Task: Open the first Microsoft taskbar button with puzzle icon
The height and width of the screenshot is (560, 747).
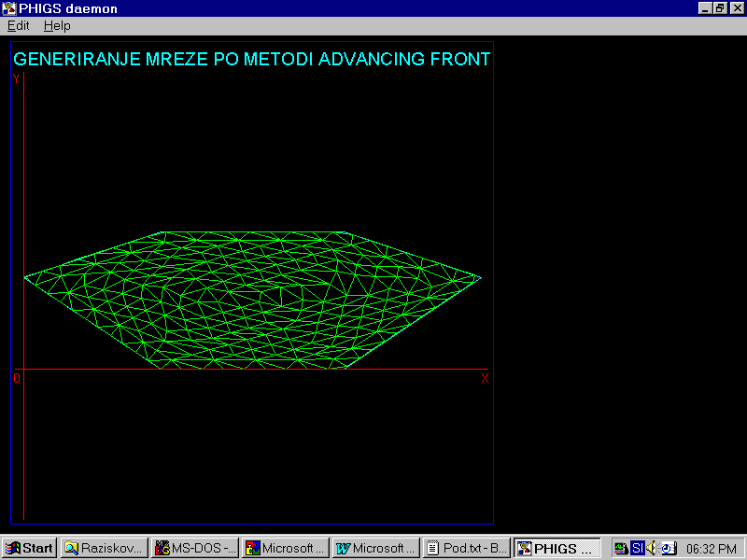Action: coord(286,548)
